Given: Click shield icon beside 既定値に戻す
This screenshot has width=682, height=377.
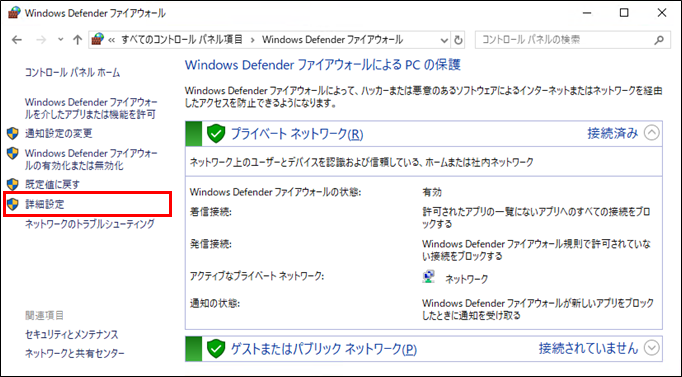Looking at the screenshot, I should click(x=13, y=184).
